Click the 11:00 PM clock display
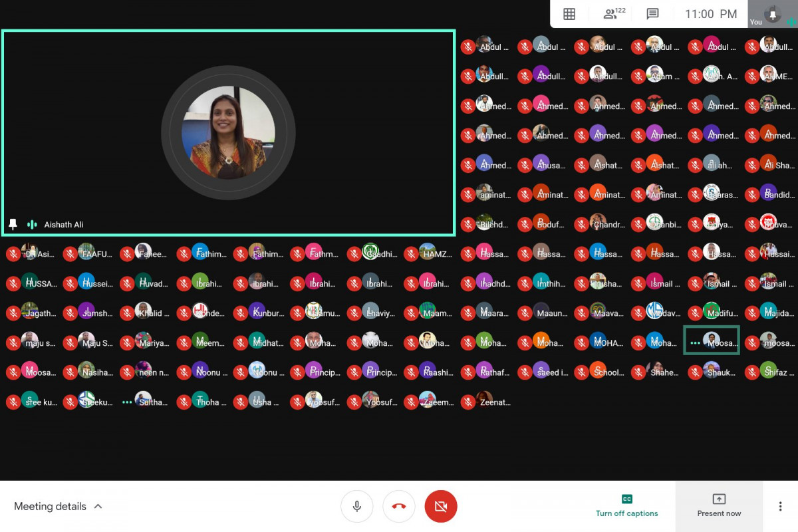Viewport: 798px width, 532px height. click(x=711, y=14)
